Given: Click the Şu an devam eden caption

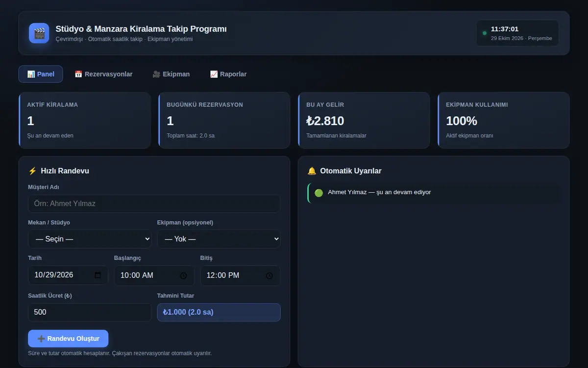Looking at the screenshot, I should 50,135.
